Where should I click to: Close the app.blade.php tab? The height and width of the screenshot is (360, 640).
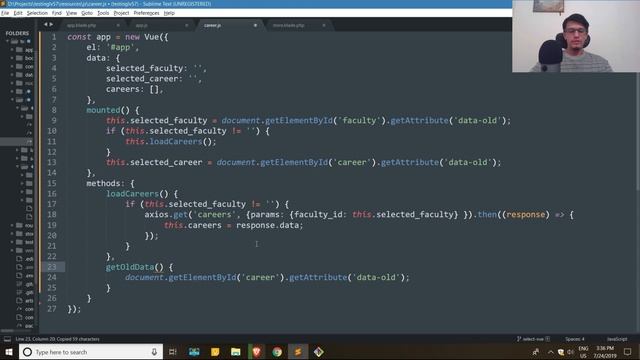(118, 25)
